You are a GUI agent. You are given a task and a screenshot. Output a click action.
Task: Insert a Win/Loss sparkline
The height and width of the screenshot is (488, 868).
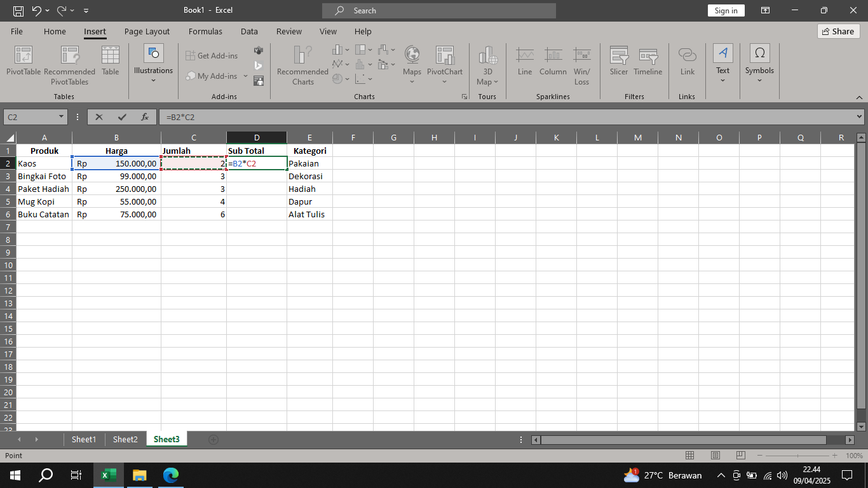[582, 64]
